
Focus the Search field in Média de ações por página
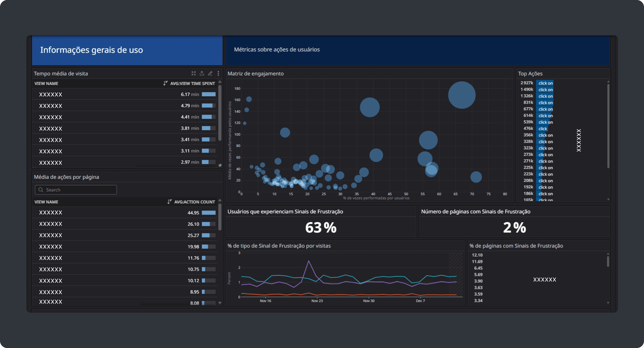click(x=76, y=190)
